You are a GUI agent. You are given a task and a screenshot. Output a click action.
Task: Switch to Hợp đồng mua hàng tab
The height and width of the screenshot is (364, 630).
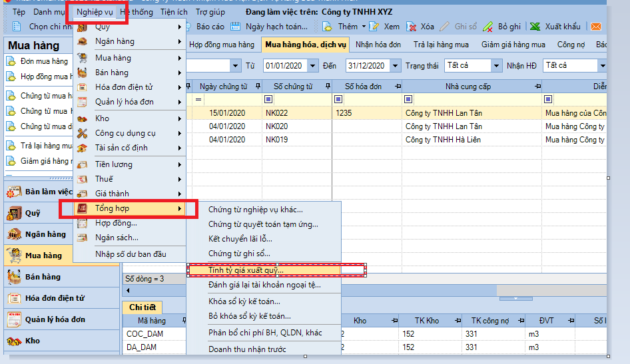pos(222,45)
